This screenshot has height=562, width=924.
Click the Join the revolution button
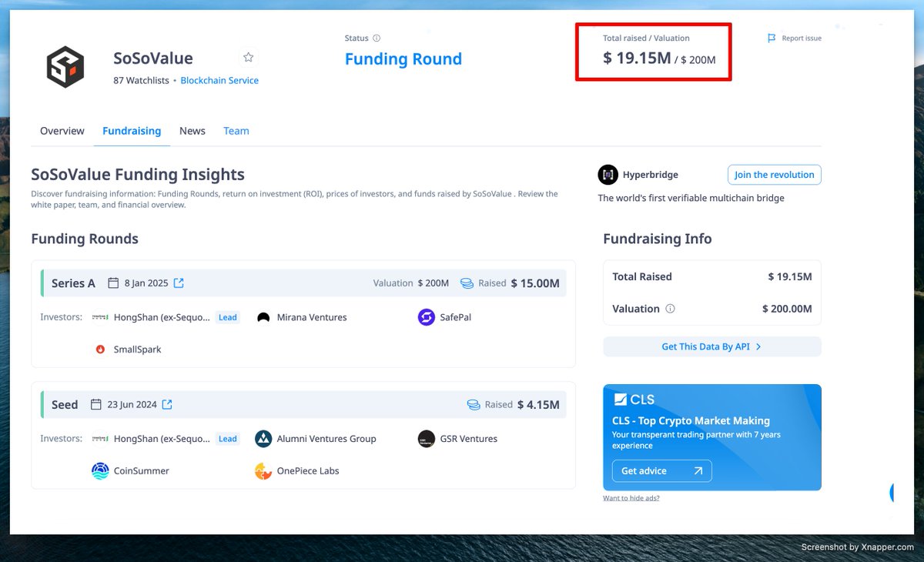coord(774,175)
